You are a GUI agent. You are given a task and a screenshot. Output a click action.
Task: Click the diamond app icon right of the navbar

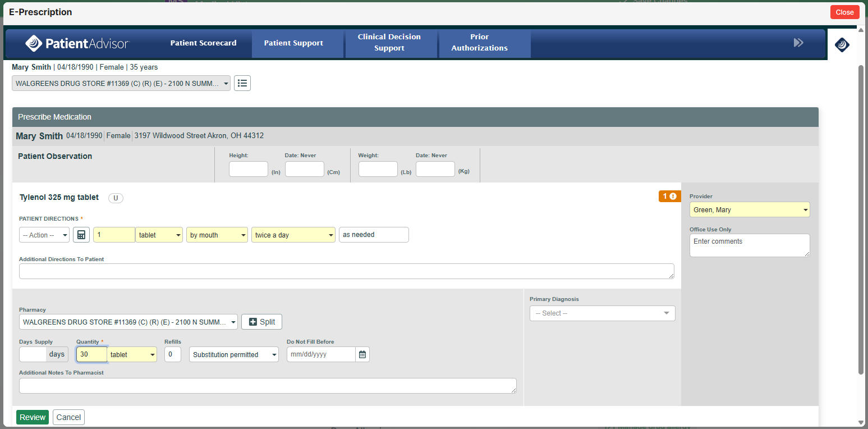(x=842, y=45)
